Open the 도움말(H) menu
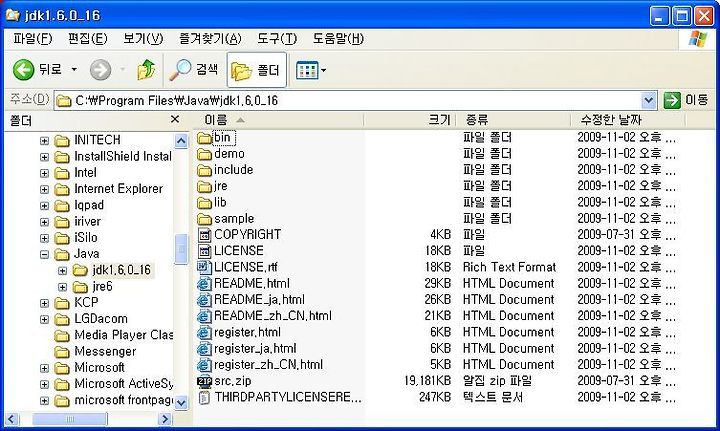Screen dimensions: 720x431 [x=338, y=39]
